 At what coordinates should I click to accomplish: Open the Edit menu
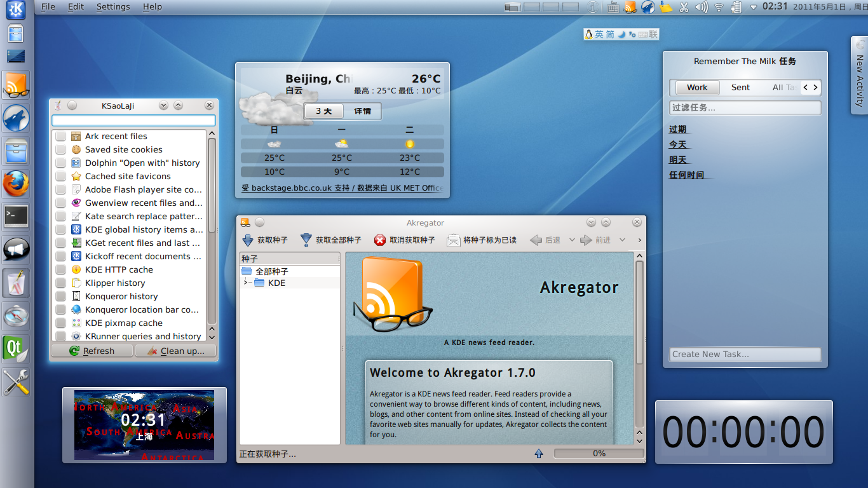click(x=76, y=7)
